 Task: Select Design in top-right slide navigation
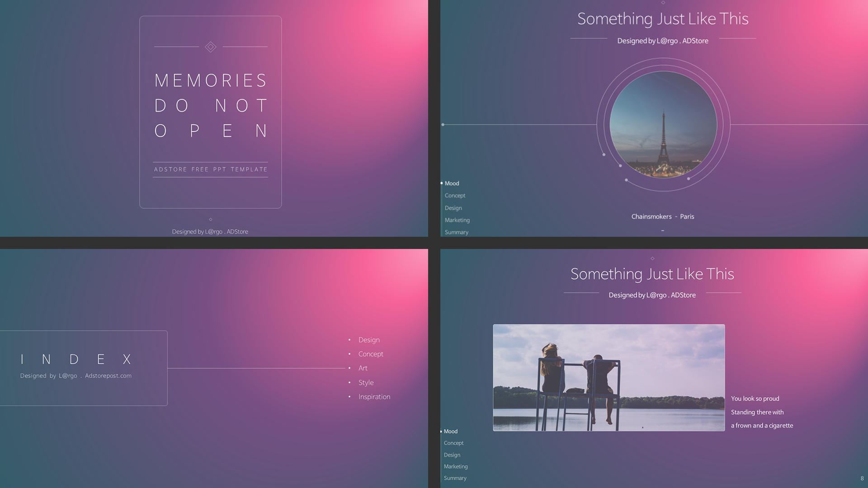coord(453,208)
